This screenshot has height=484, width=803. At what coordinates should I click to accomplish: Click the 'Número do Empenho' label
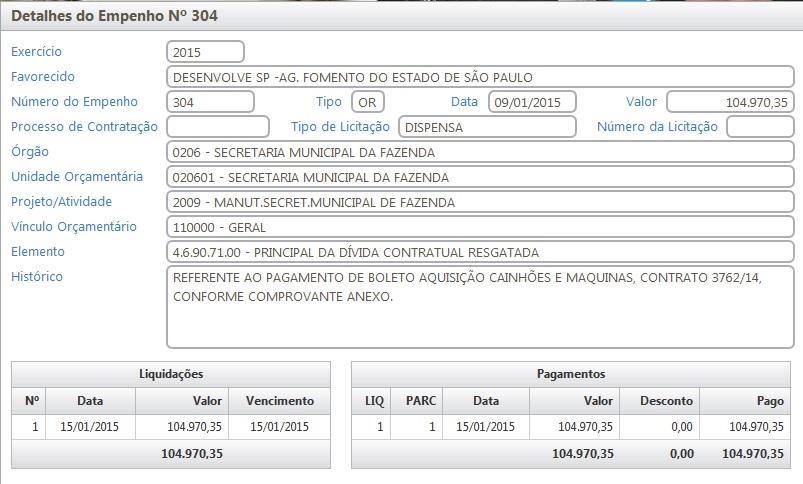[74, 101]
